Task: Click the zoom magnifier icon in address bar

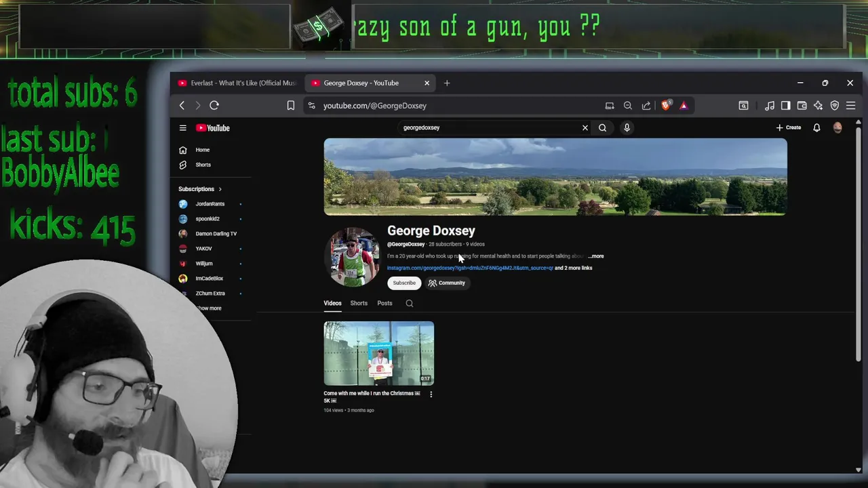Action: (x=628, y=105)
